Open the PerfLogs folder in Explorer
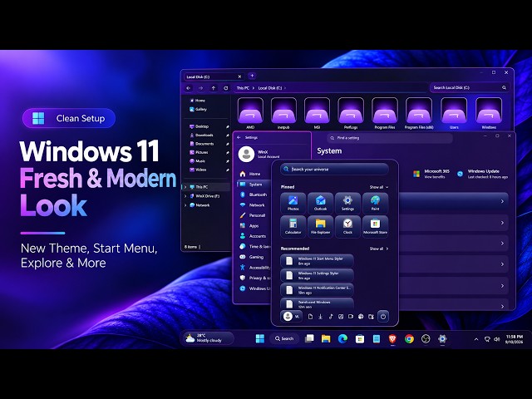532x399 pixels. tap(351, 113)
